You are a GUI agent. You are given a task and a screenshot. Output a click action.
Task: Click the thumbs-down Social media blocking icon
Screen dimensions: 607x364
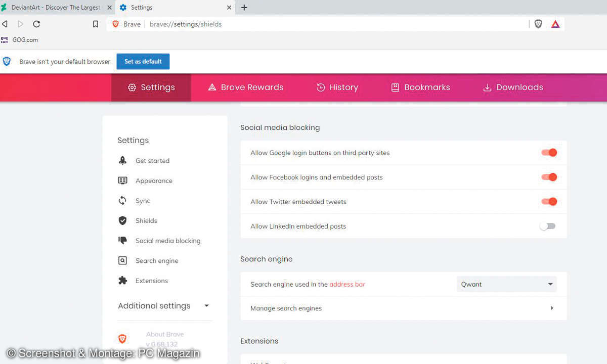[x=122, y=241]
